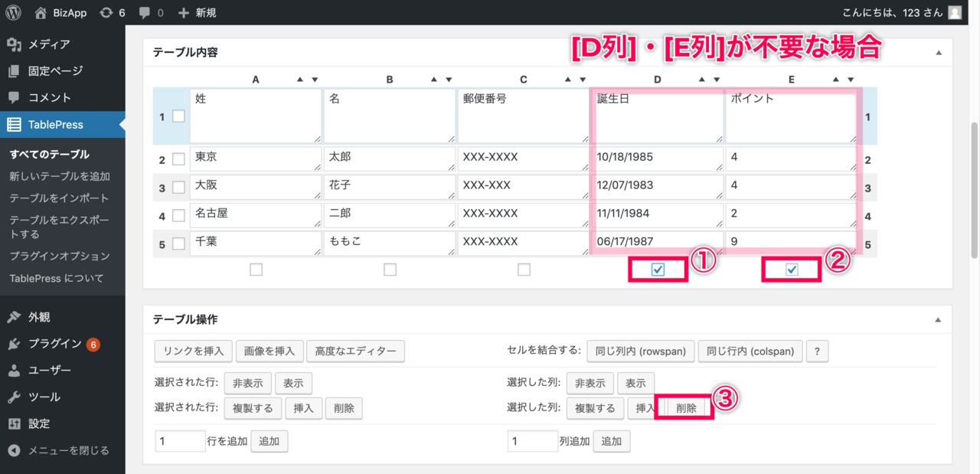This screenshot has height=474, width=980.
Task: Open the プラグイン sidebar menu
Action: tap(54, 344)
